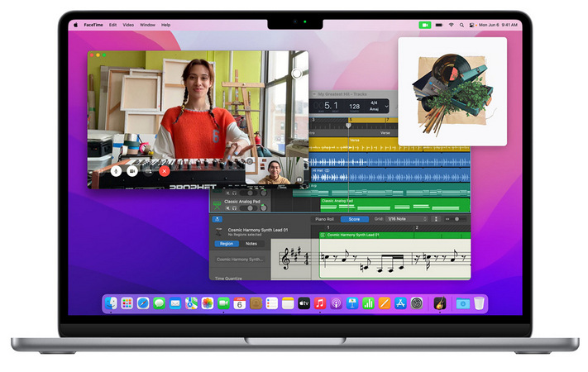
Task: Open the Grid 1/16 Note dropdown
Action: pos(407,219)
